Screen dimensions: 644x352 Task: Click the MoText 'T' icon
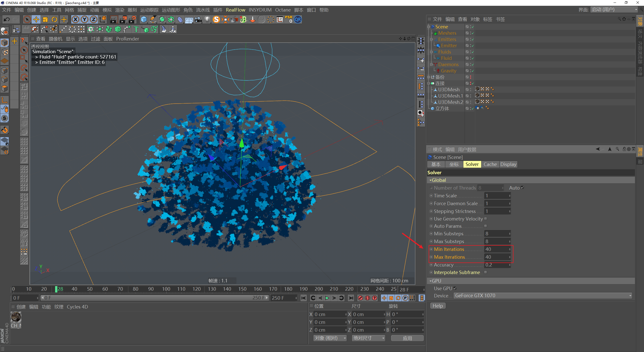point(136,29)
